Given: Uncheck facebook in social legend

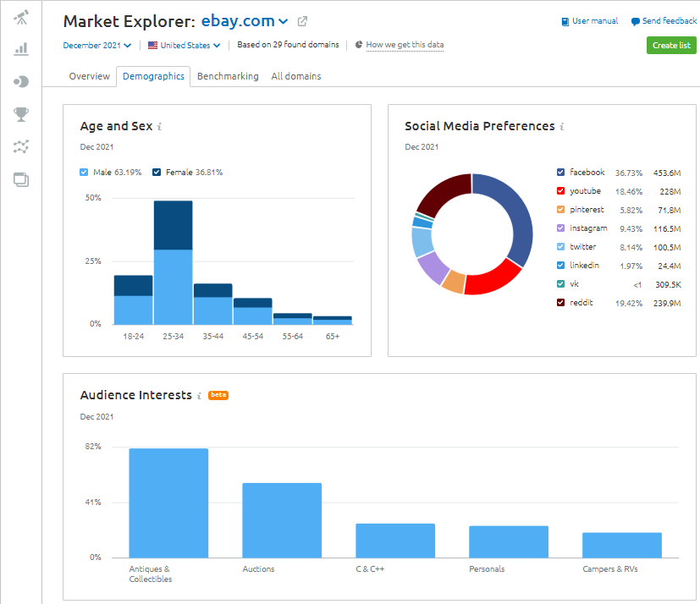Looking at the screenshot, I should (560, 173).
